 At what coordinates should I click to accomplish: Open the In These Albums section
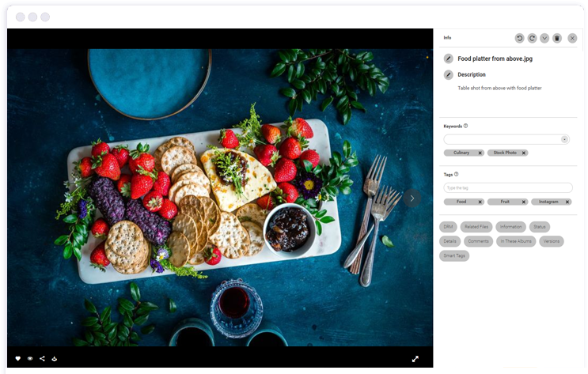coord(516,241)
